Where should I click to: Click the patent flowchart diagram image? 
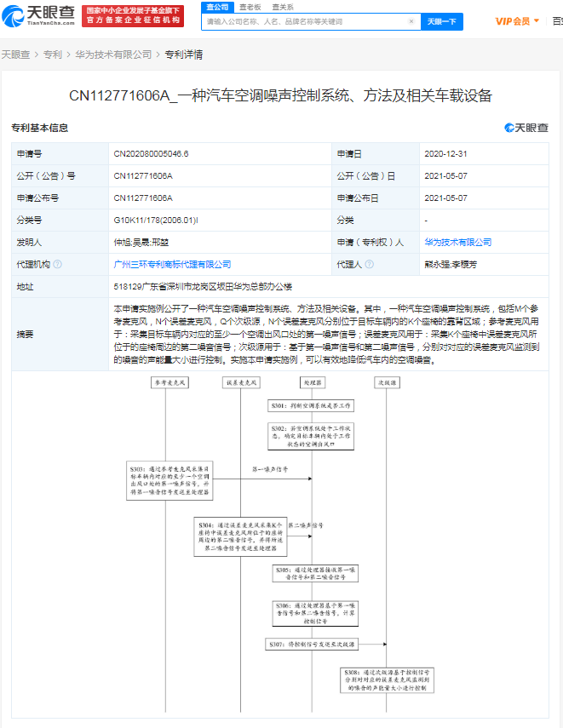point(280,544)
